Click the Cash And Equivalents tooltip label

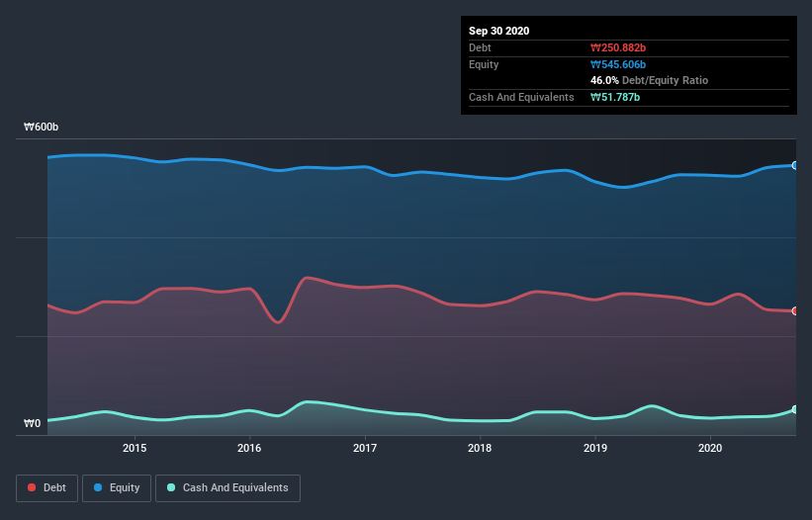521,97
